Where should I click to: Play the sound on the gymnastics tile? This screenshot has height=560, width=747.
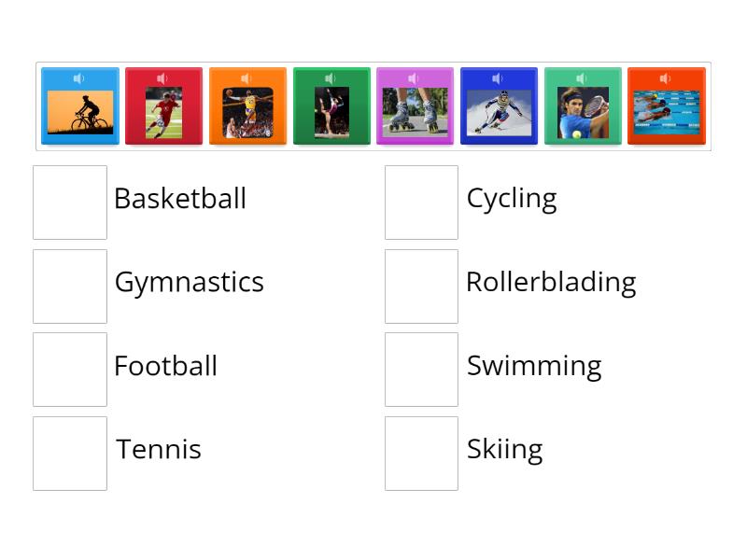pyautogui.click(x=331, y=78)
